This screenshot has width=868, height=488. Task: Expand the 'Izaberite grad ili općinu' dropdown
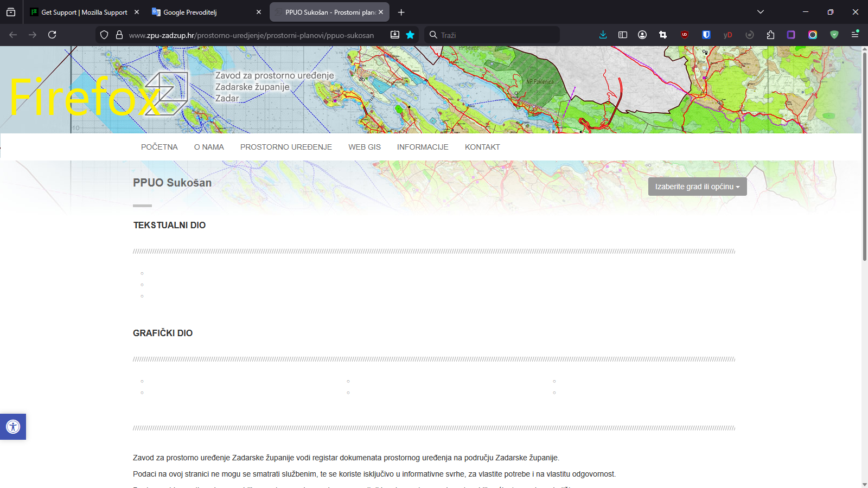pyautogui.click(x=697, y=187)
